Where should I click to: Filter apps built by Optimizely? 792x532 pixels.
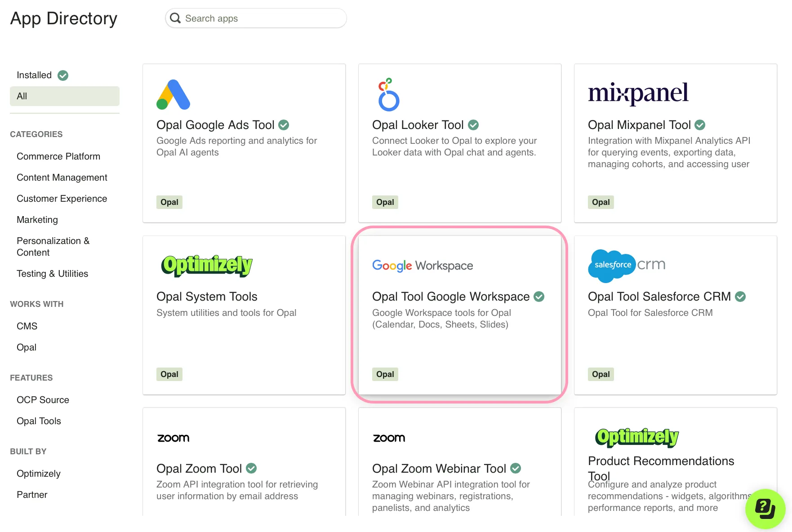pos(39,474)
